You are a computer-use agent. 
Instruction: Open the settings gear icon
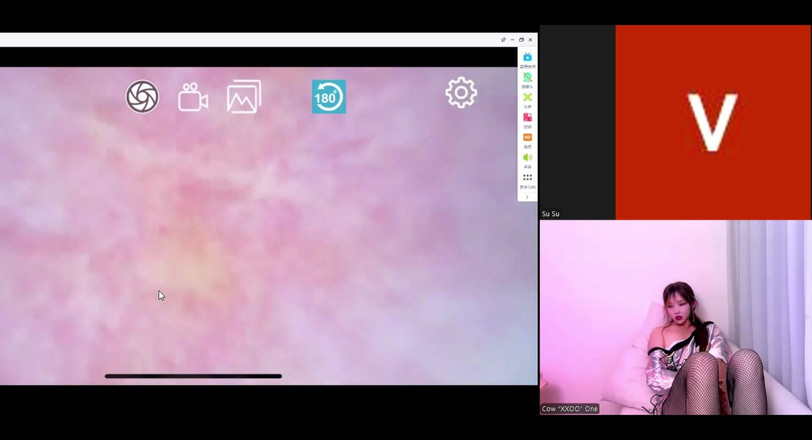point(461,93)
